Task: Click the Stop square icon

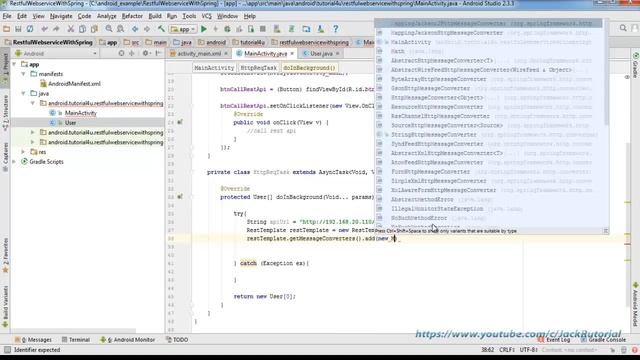Action: tap(263, 29)
